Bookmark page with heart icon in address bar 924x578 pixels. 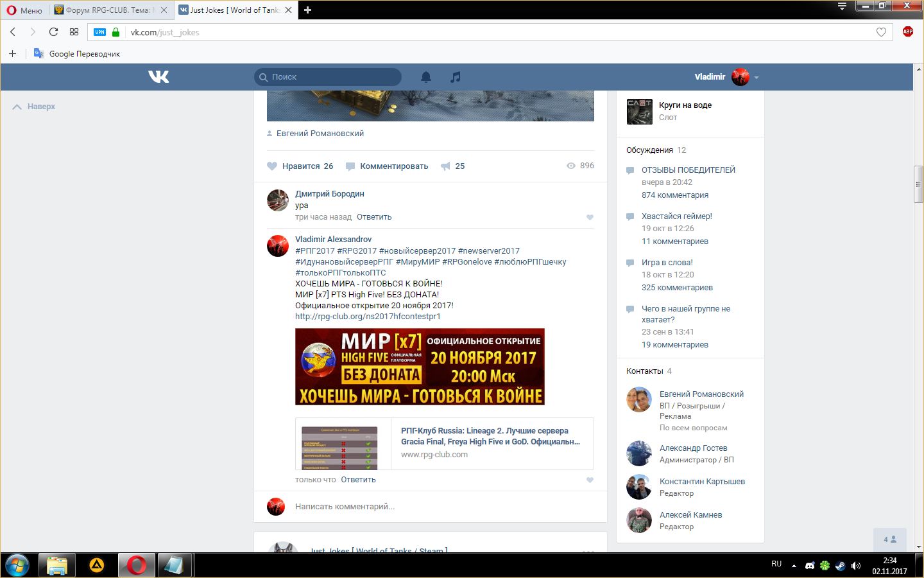(x=881, y=32)
